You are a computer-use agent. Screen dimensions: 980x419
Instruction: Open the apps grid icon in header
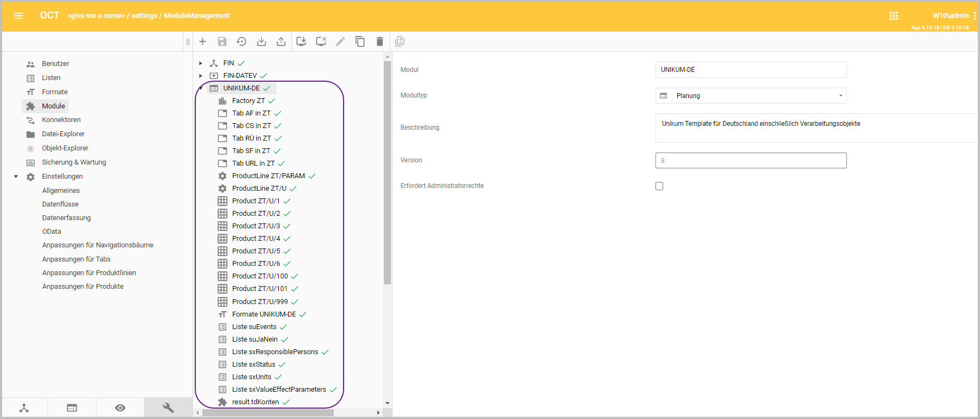pos(893,16)
